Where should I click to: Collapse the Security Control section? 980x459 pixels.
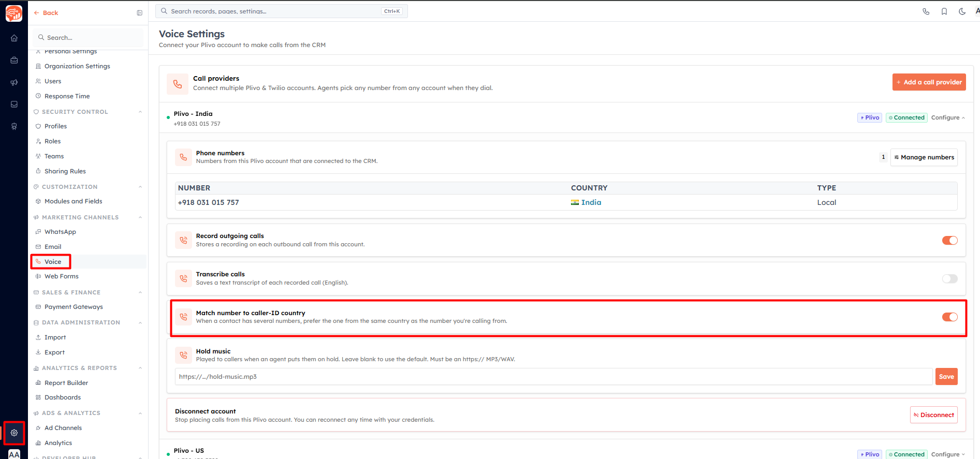coord(140,112)
